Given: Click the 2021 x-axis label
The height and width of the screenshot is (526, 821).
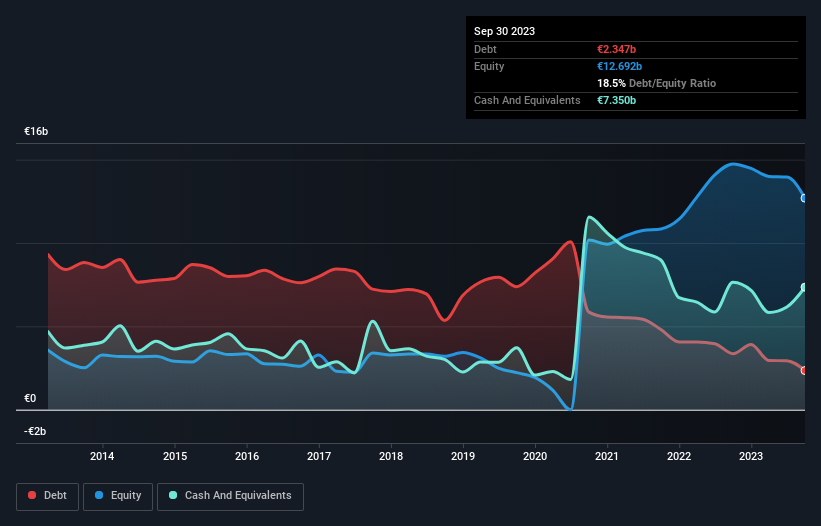Looking at the screenshot, I should [607, 456].
